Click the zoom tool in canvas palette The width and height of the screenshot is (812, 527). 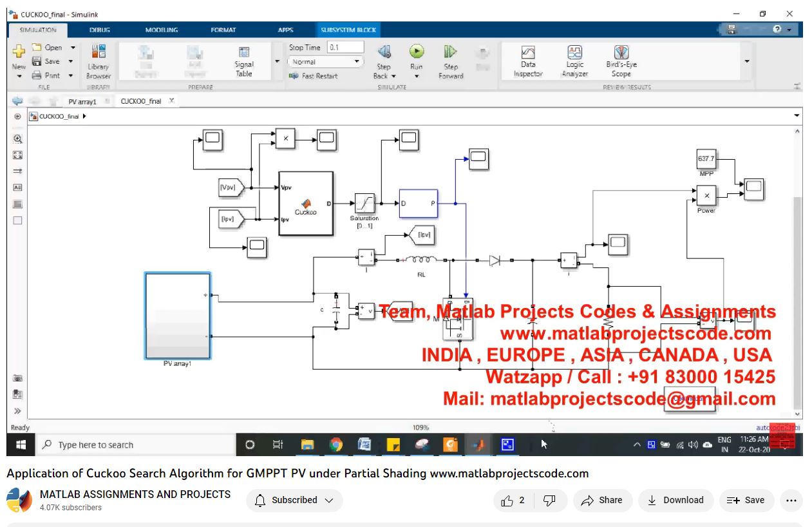click(18, 139)
